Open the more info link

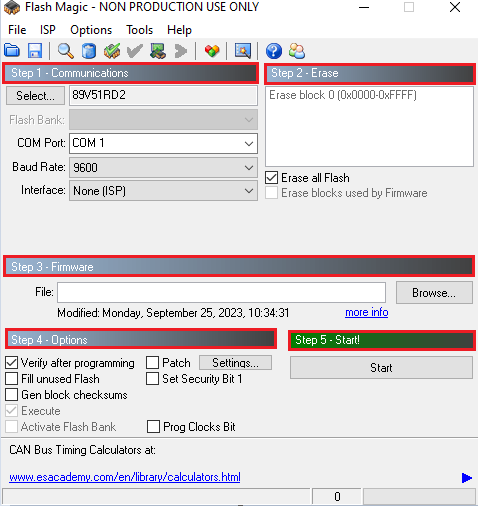pos(367,312)
